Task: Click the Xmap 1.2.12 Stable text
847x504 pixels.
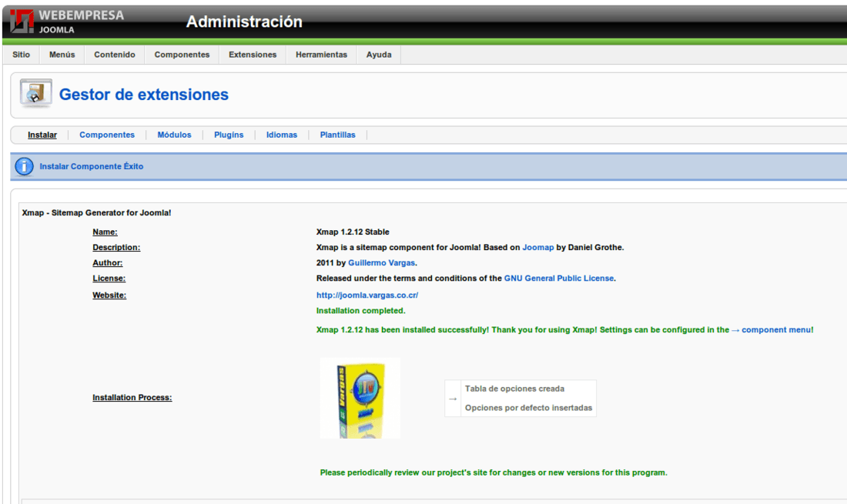Action: click(x=353, y=232)
